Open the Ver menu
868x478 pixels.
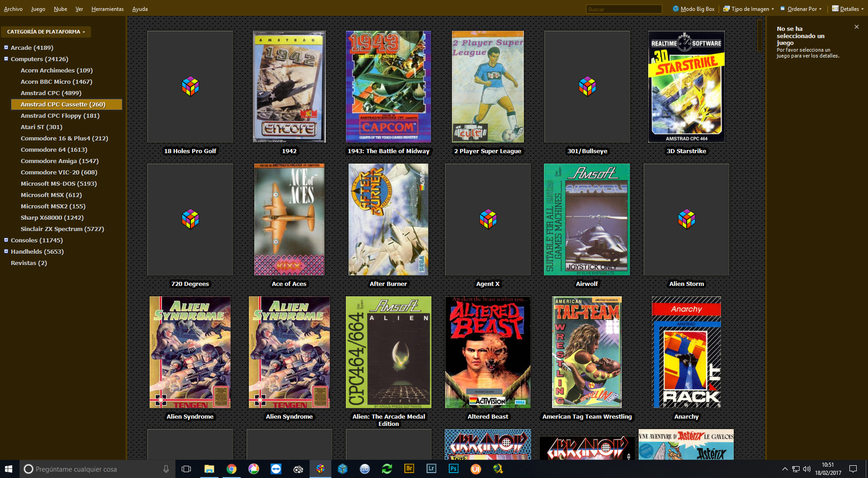click(79, 9)
